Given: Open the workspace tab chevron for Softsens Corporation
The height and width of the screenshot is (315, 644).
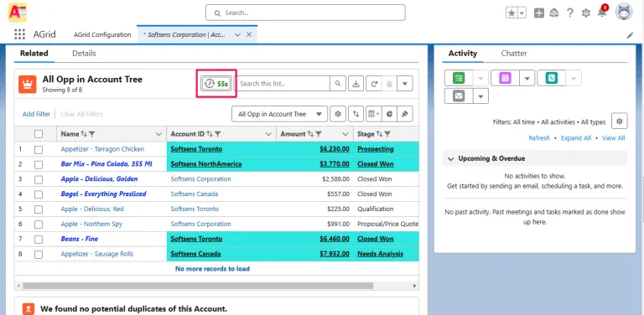Looking at the screenshot, I should coord(237,35).
